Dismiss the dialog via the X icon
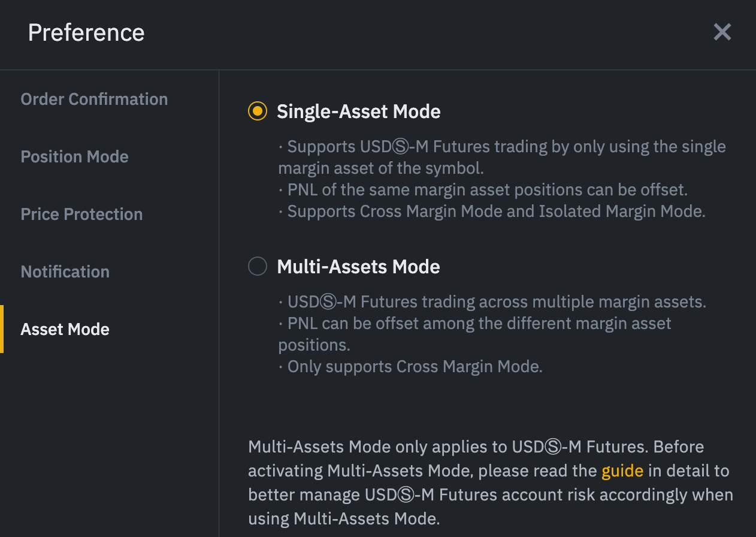This screenshot has width=756, height=537. tap(722, 32)
